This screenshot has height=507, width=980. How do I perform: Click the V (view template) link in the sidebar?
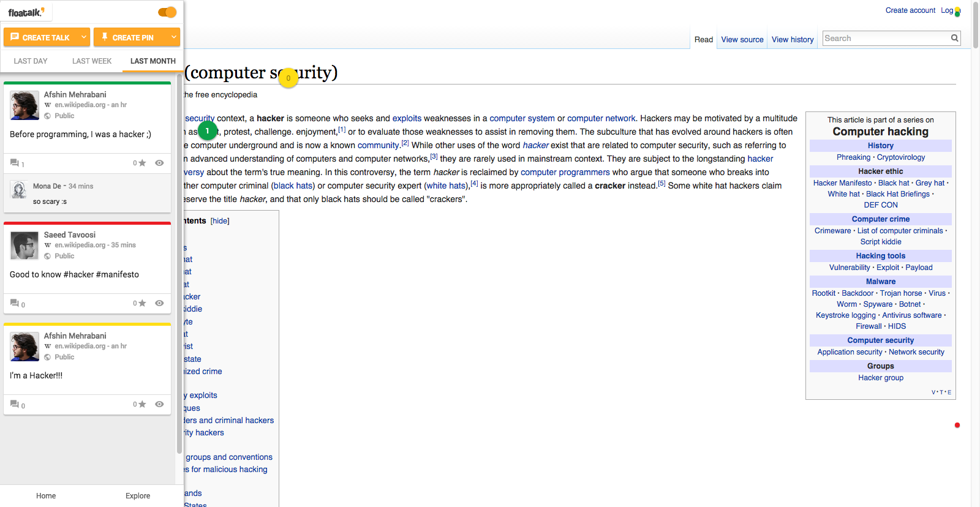click(x=933, y=392)
